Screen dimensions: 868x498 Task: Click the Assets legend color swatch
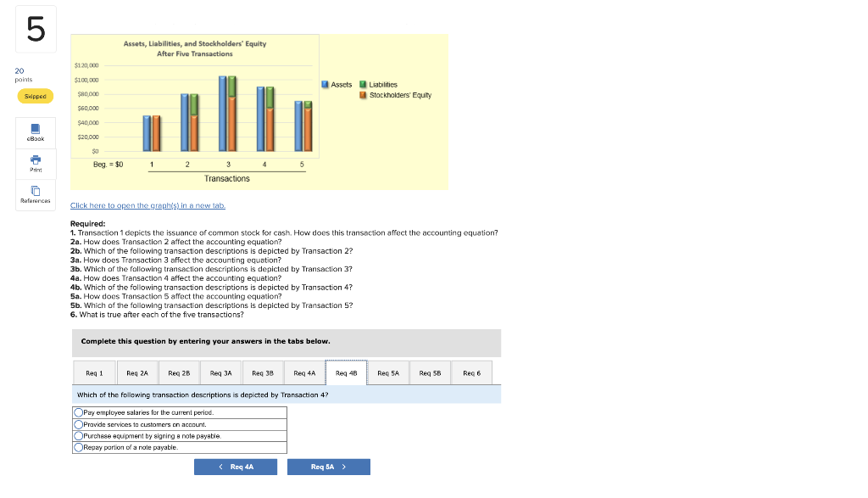click(x=325, y=84)
